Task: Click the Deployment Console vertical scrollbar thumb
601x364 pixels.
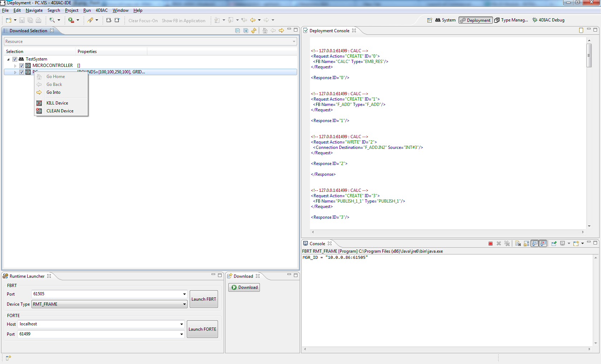Action: [589, 55]
